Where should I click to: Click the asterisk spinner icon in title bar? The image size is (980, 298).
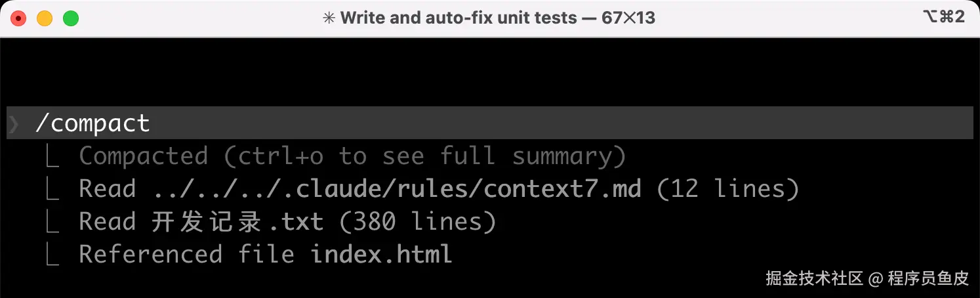pos(329,18)
